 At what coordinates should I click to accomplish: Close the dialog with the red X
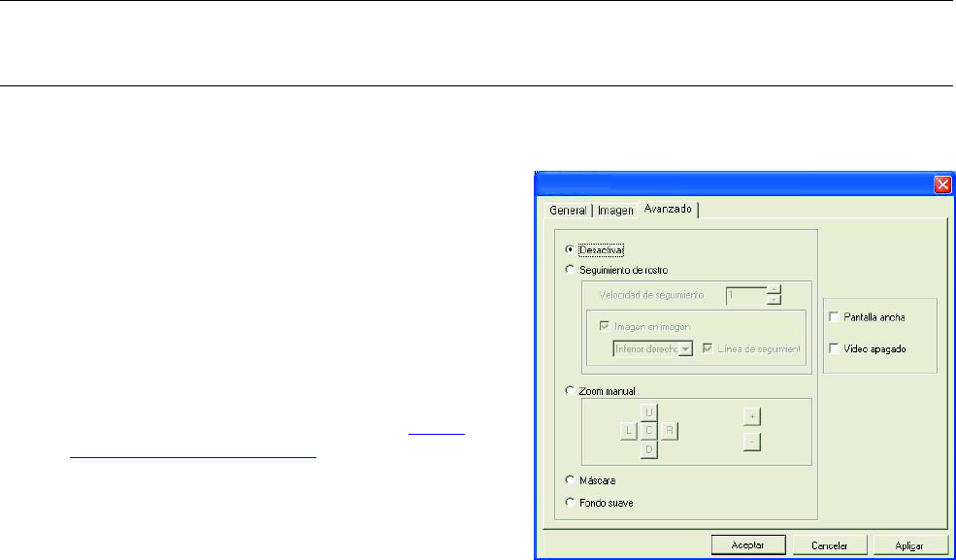(942, 184)
